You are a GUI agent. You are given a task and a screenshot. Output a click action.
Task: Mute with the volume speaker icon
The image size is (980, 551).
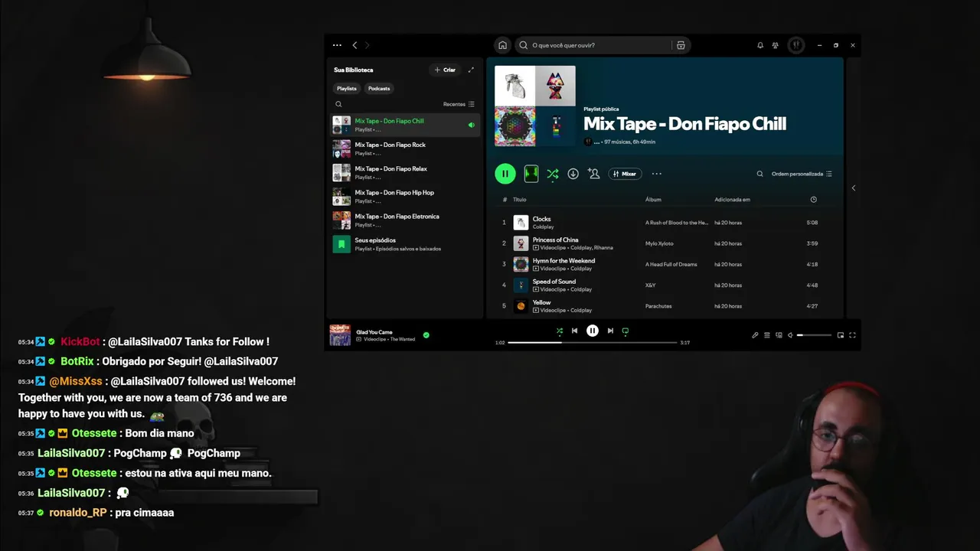pos(790,335)
